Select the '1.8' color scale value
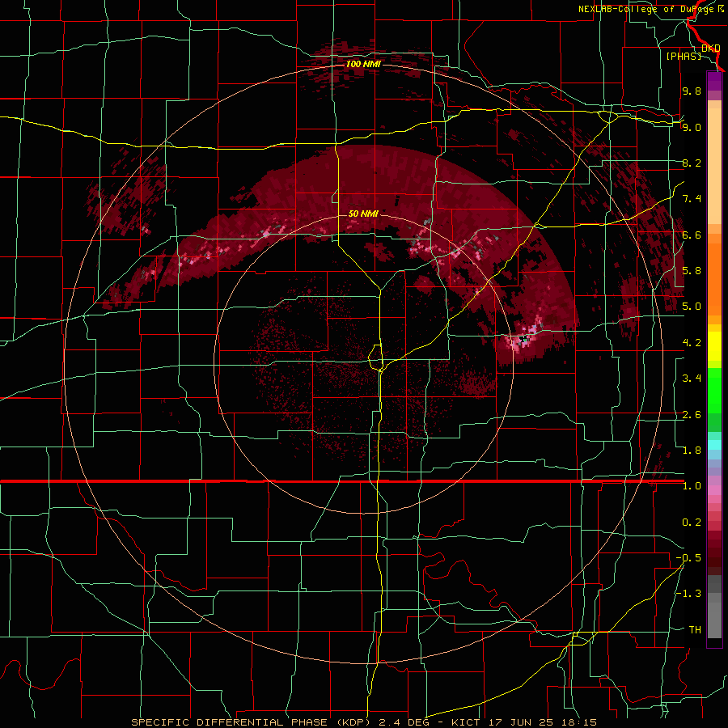The height and width of the screenshot is (728, 728). click(x=692, y=451)
